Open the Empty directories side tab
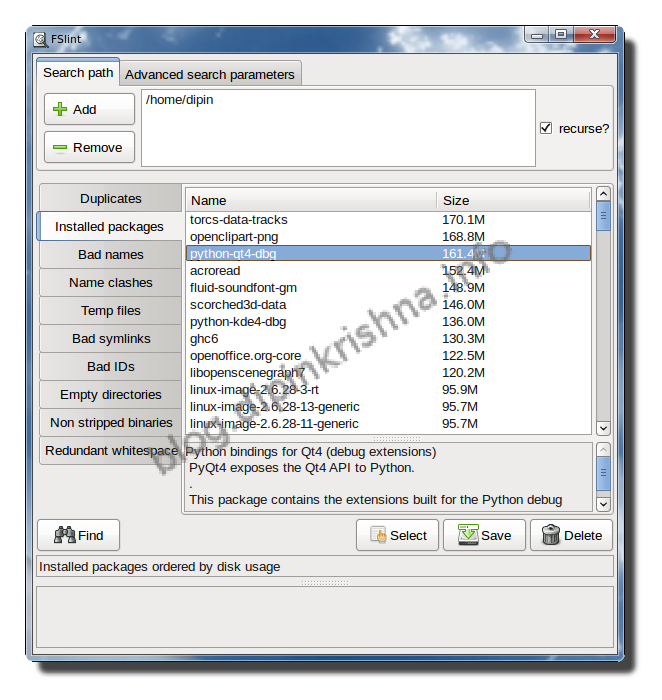The height and width of the screenshot is (700, 662). click(111, 395)
